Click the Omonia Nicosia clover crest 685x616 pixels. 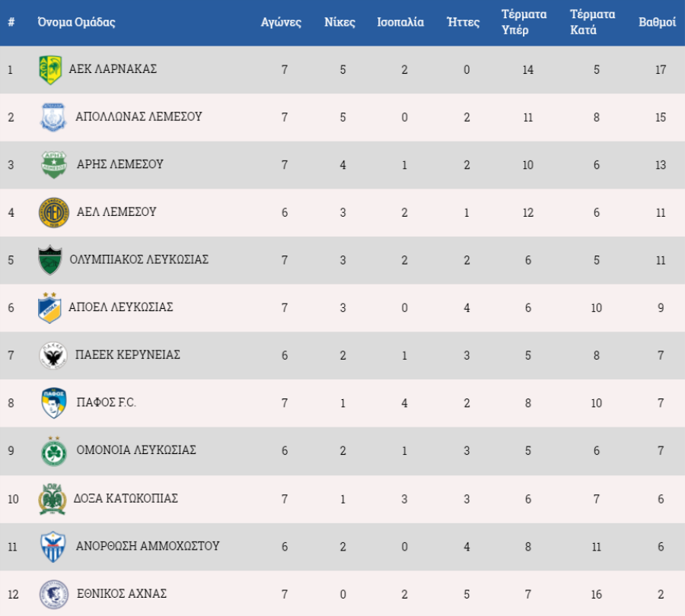pyautogui.click(x=54, y=451)
